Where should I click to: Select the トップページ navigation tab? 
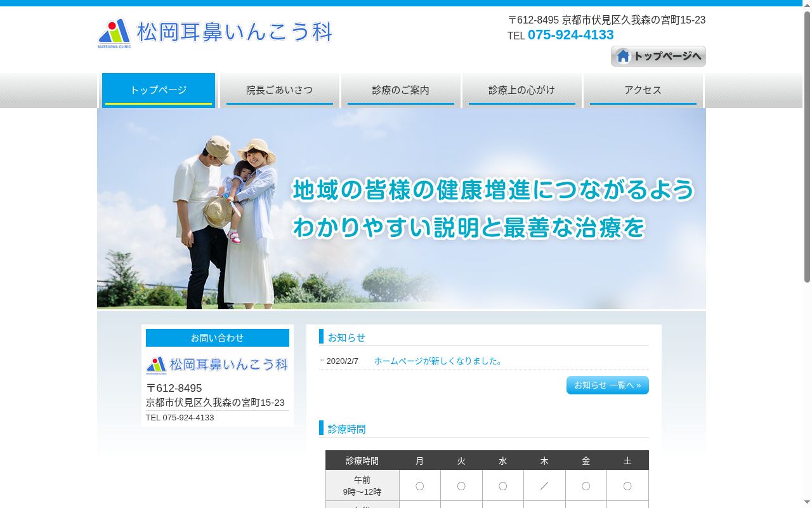(x=159, y=90)
